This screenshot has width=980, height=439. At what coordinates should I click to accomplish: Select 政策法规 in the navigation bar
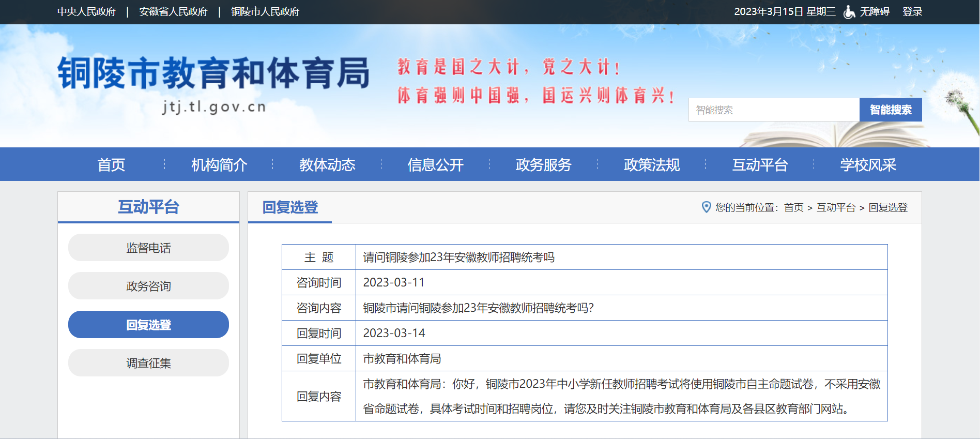tap(651, 164)
